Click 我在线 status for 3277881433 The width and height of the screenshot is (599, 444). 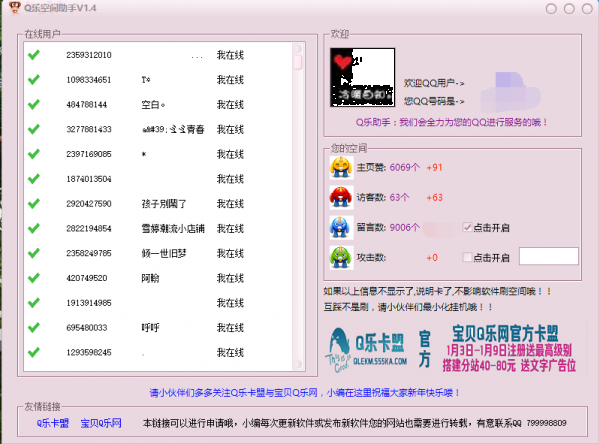(230, 129)
